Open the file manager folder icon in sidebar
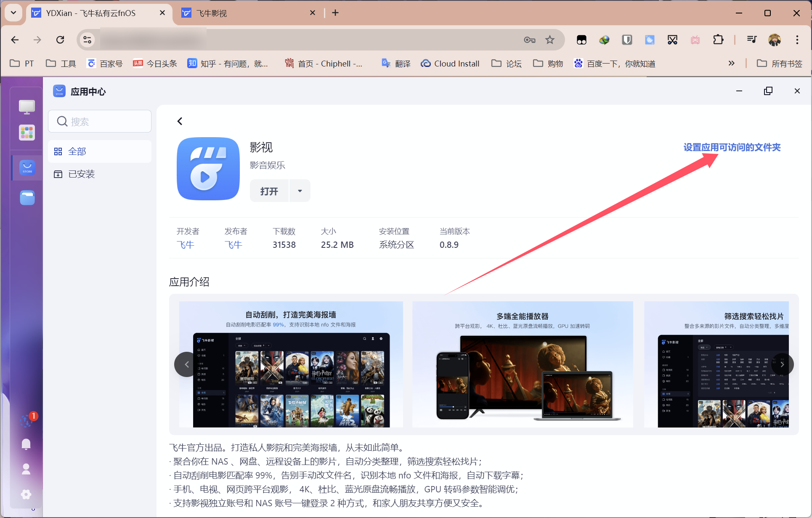 pos(27,198)
